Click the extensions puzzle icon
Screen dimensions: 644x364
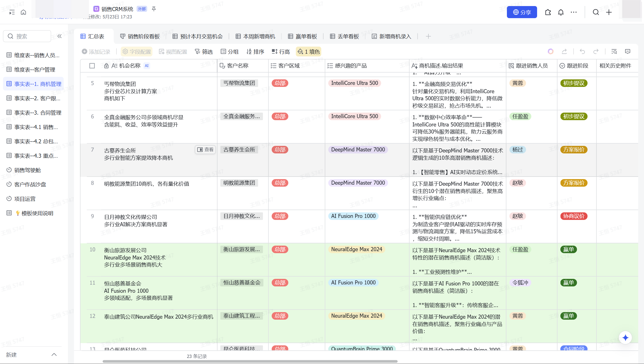coord(548,12)
